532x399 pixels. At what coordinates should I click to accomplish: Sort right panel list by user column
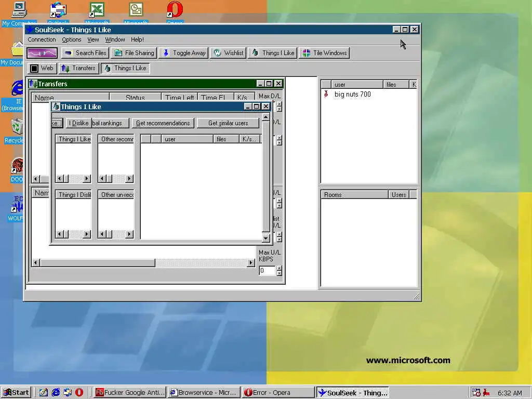pyautogui.click(x=357, y=85)
